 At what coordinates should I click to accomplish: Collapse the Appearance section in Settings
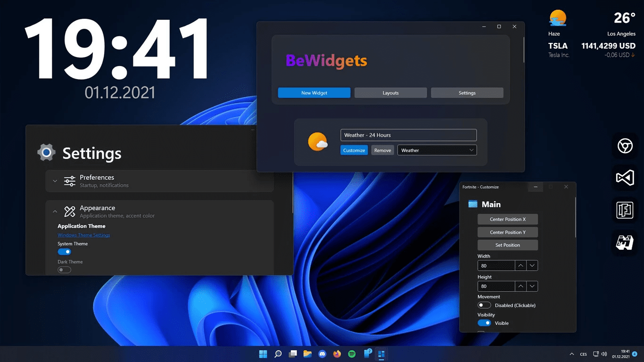pos(55,211)
